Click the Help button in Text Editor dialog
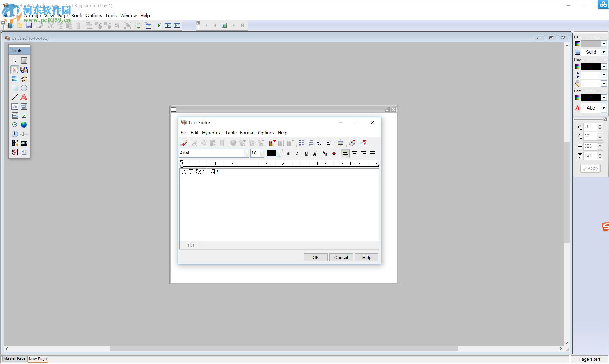This screenshot has height=364, width=609. [x=366, y=258]
